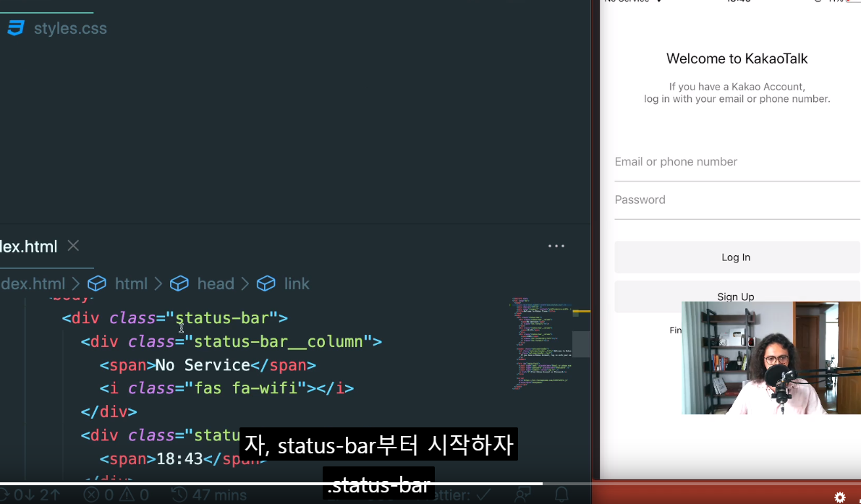Image resolution: width=861 pixels, height=504 pixels.
Task: Expand the chevron after index.html breadcrumb
Action: [x=76, y=283]
